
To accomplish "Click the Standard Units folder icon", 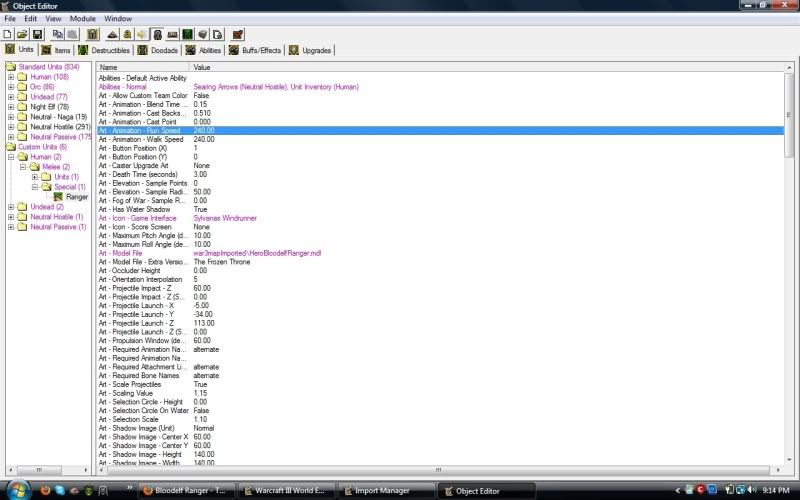I will tap(11, 67).
